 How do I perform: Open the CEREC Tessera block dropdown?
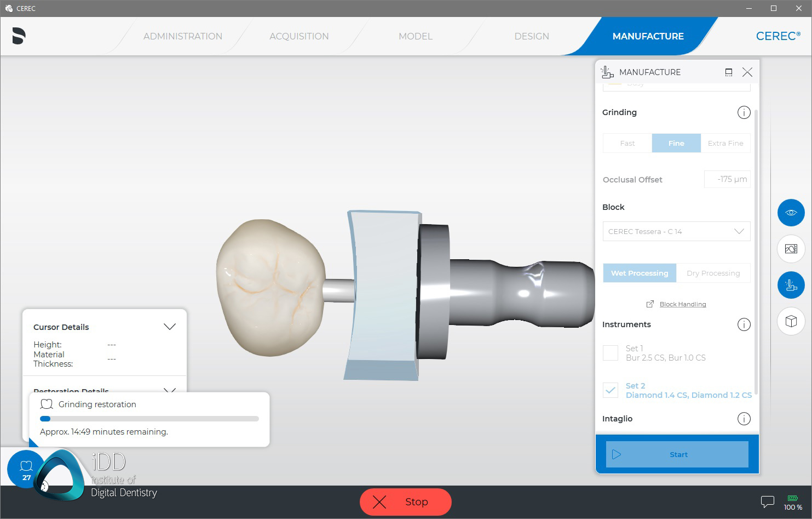click(676, 231)
